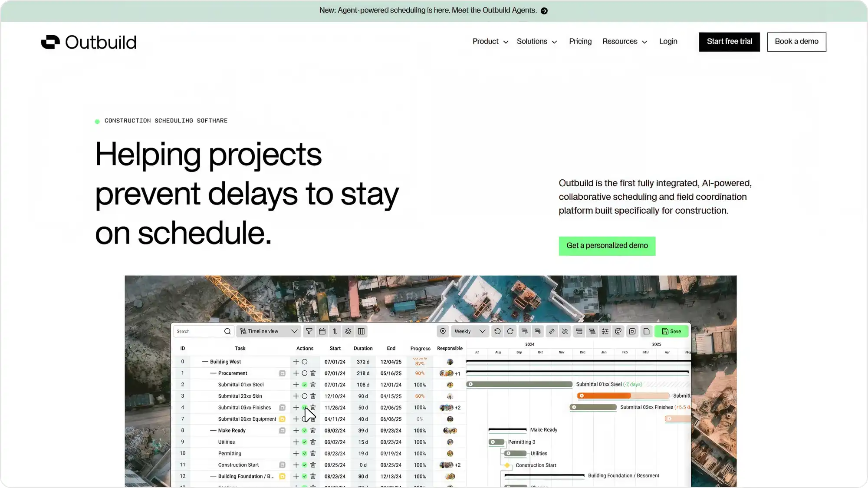Collapse the Building West group
This screenshot has width=868, height=488.
[205, 362]
